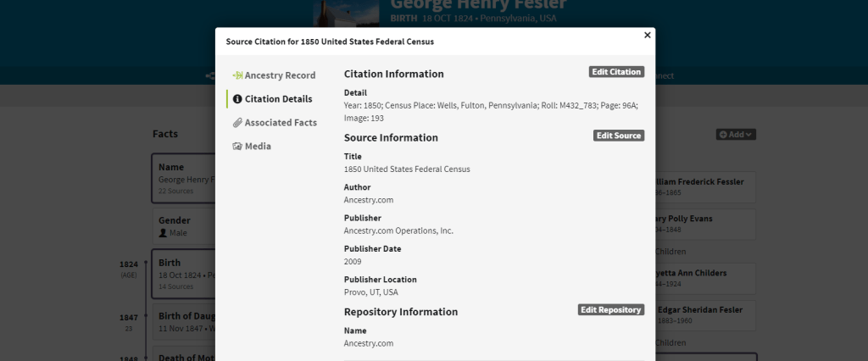868x361 pixels.
Task: Click the Citation Details info icon
Action: pos(237,99)
